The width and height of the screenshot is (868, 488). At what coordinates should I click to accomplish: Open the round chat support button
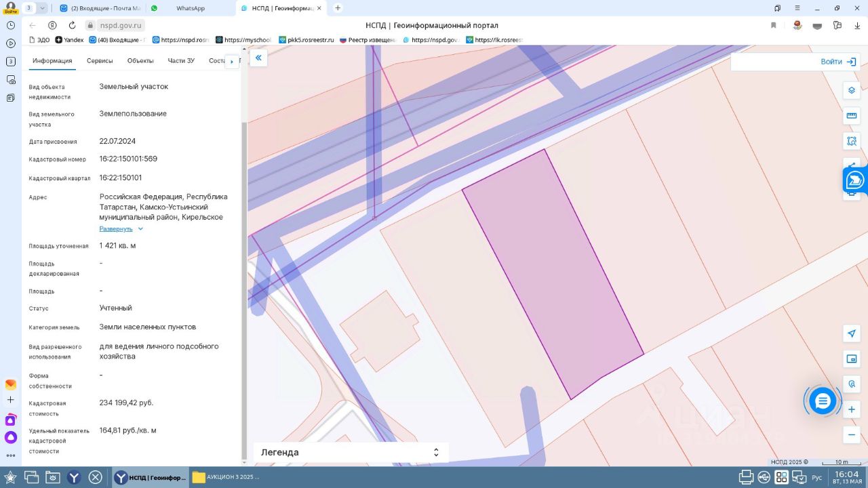823,401
